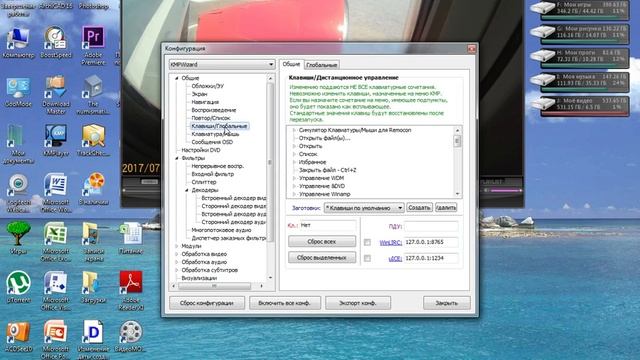This screenshot has height=360, width=640.
Task: Select the KMPlayer desktop shortcut
Action: [x=56, y=140]
